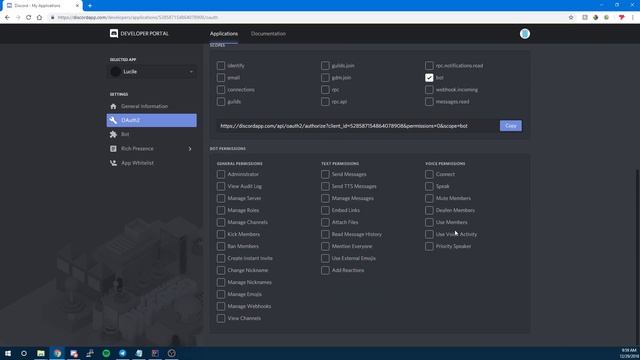This screenshot has height=360, width=640.
Task: Enable the messages.read scope checkbox
Action: click(x=429, y=102)
